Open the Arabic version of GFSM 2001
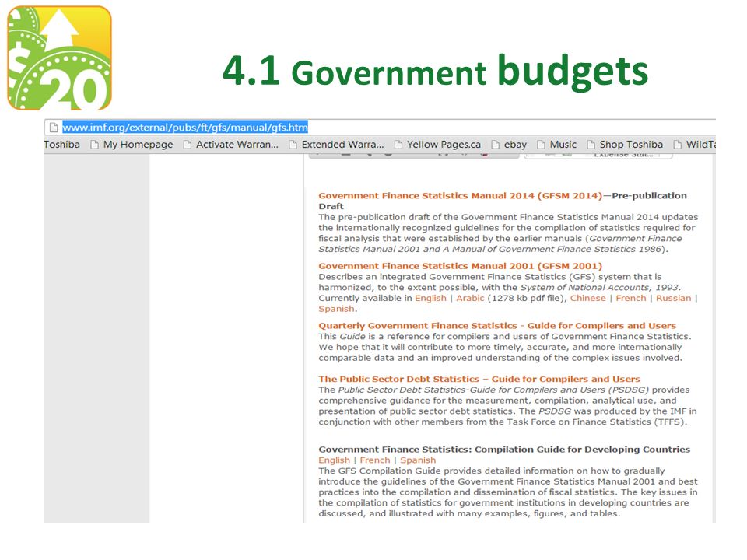Image resolution: width=747 pixels, height=560 pixels. tap(470, 298)
